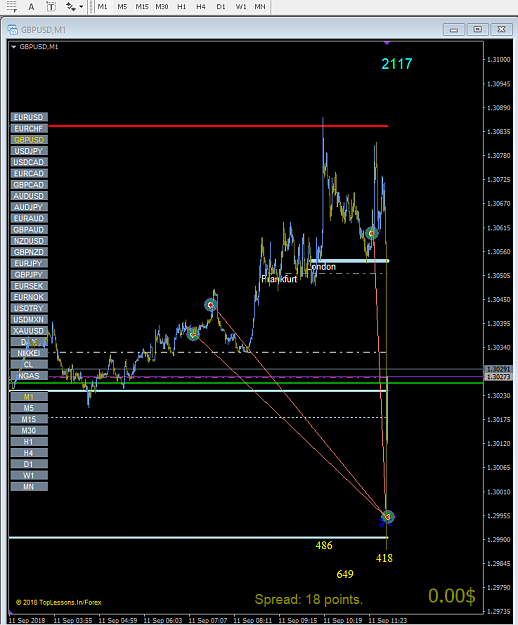Select the D1 on-chart timeframe button
Screen dimensions: 518x625
point(29,464)
